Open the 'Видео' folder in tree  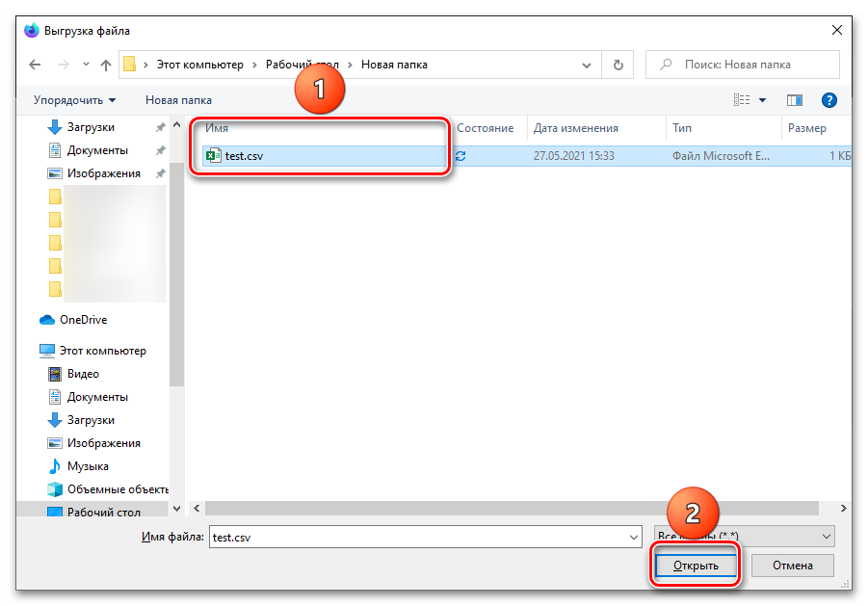(x=83, y=374)
